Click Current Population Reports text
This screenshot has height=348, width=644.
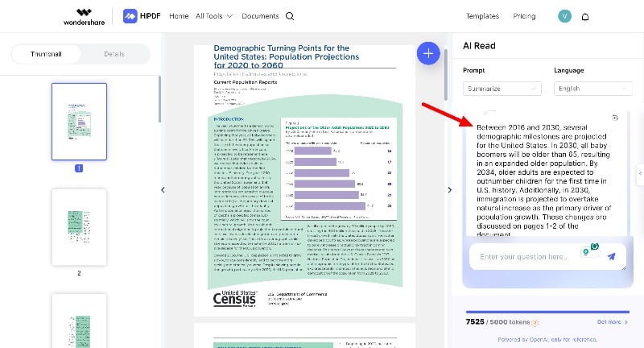pos(246,81)
